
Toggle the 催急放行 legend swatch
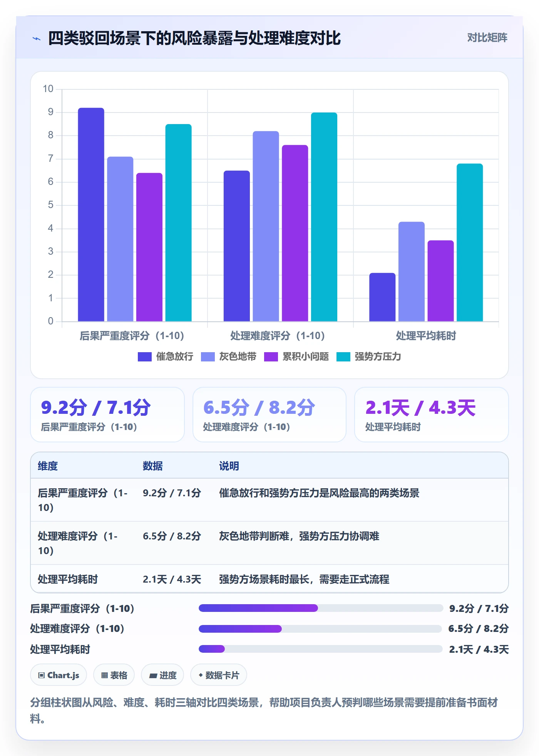145,357
